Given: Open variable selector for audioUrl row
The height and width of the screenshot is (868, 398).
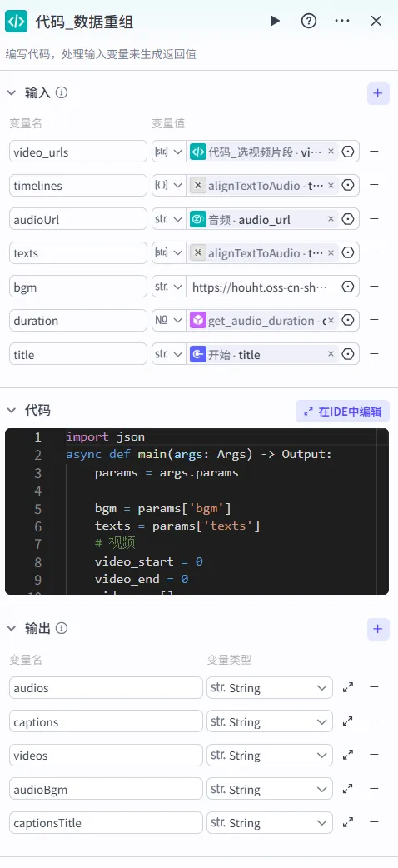Looking at the screenshot, I should tap(348, 219).
